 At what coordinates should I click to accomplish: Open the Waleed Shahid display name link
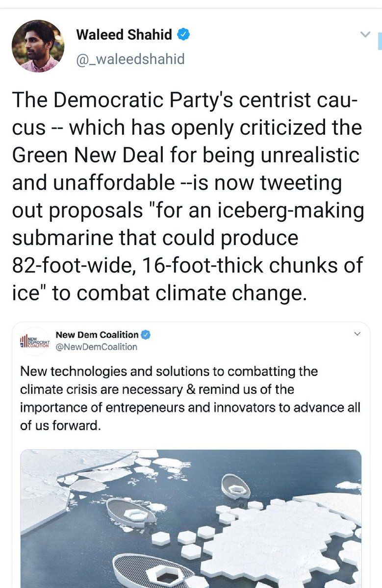coord(124,35)
